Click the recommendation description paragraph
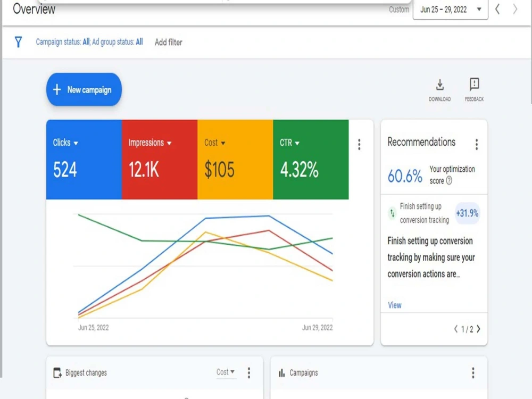 click(x=431, y=257)
